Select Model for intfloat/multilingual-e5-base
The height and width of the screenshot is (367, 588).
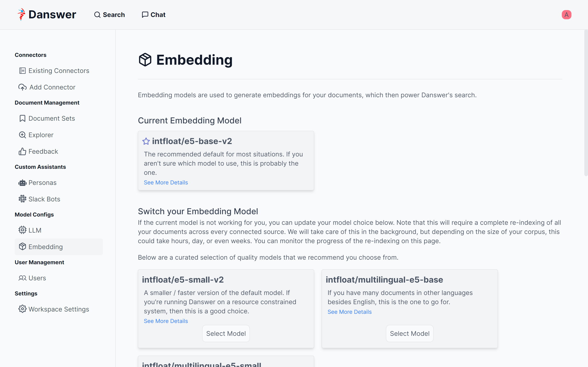point(409,334)
